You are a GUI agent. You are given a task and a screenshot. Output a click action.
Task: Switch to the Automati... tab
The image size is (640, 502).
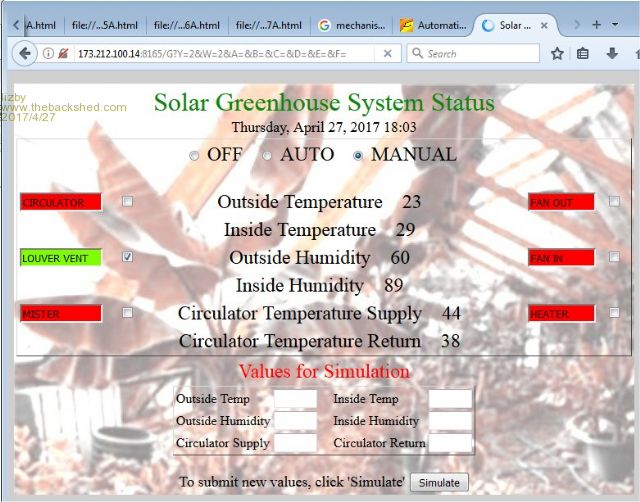tap(432, 25)
